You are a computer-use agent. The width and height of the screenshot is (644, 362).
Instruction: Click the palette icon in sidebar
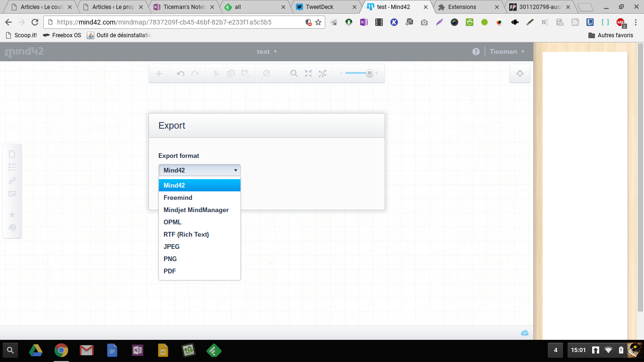pos(12,228)
